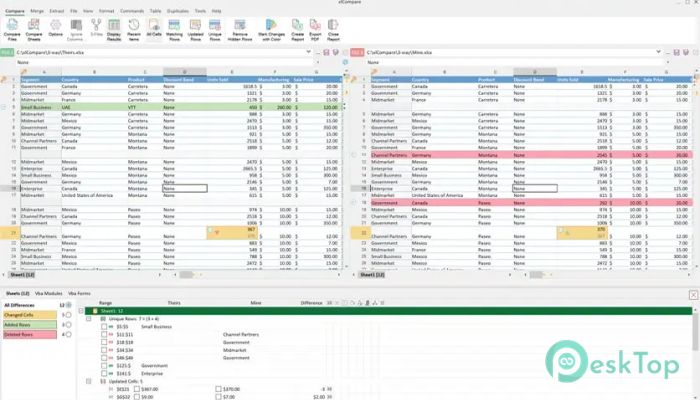This screenshot has height=400, width=700.
Task: Select the Changed Cells radio button
Action: [x=68, y=315]
